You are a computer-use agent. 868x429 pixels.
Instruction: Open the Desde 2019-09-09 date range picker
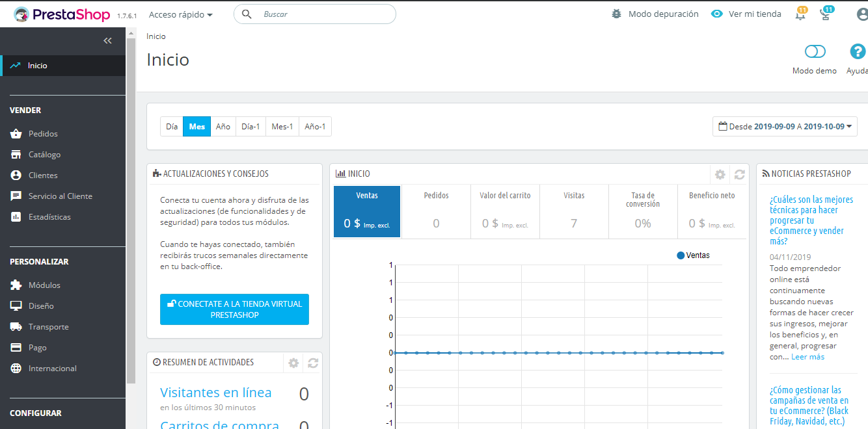pyautogui.click(x=785, y=127)
